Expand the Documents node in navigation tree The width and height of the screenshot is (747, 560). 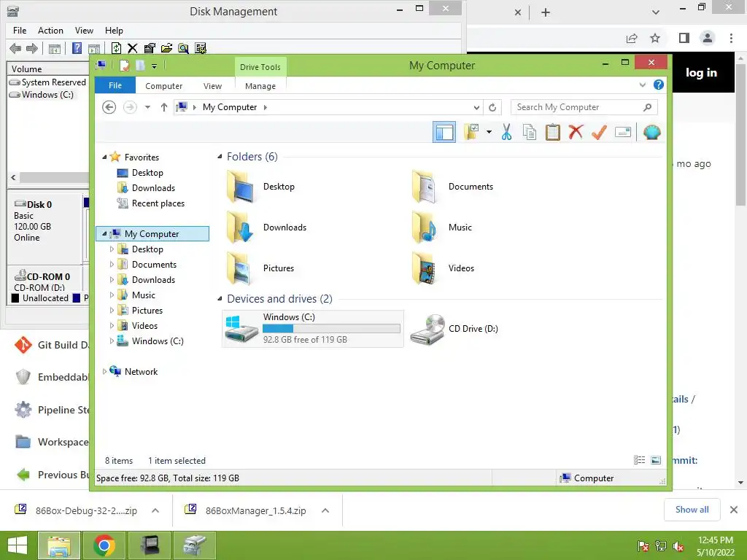112,264
